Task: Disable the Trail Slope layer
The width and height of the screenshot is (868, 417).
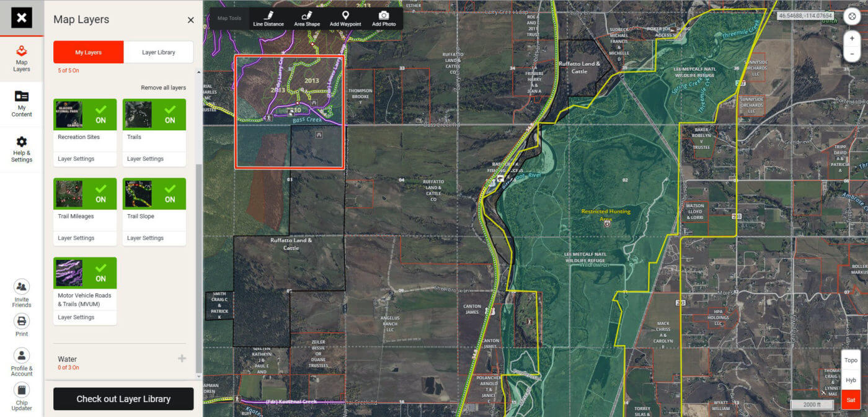Action: (170, 194)
